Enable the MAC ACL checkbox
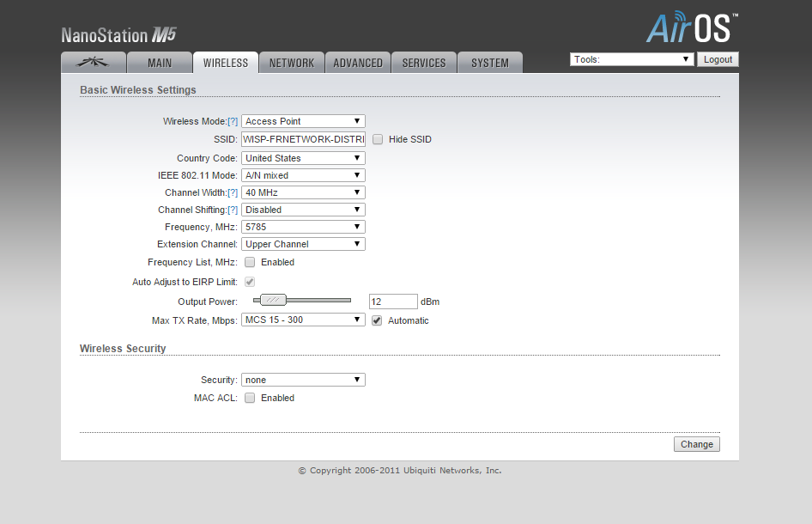The width and height of the screenshot is (812, 524). click(250, 398)
